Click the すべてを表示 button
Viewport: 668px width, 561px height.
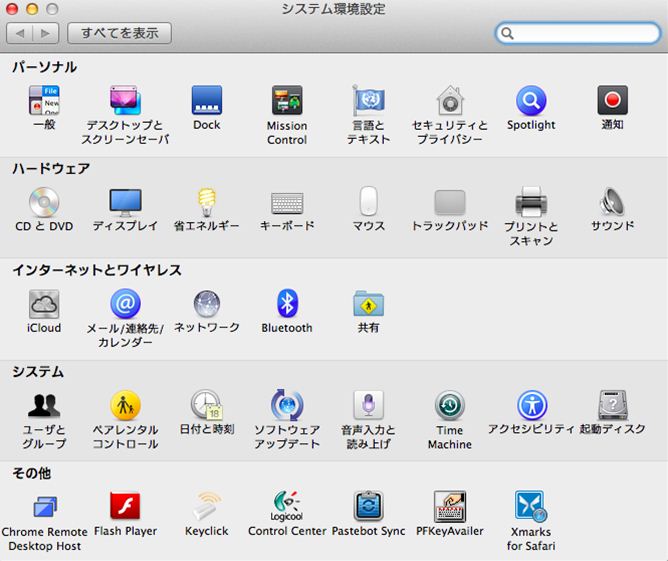click(120, 33)
